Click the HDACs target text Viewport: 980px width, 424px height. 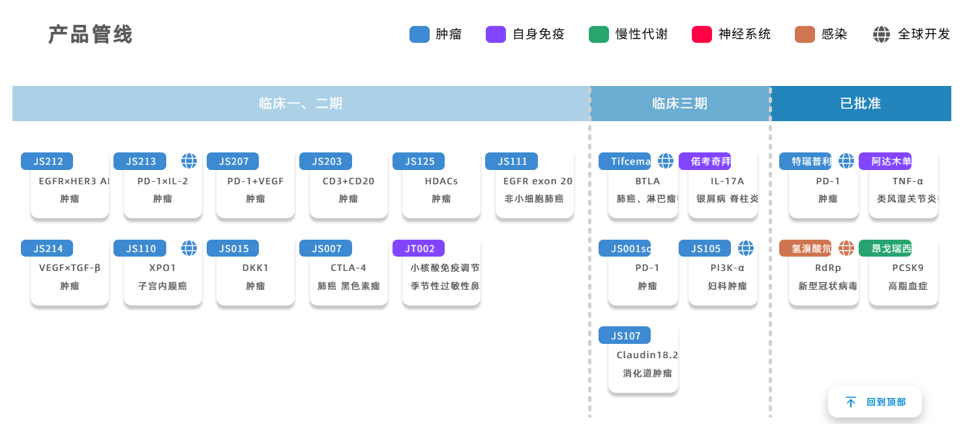tap(441, 181)
